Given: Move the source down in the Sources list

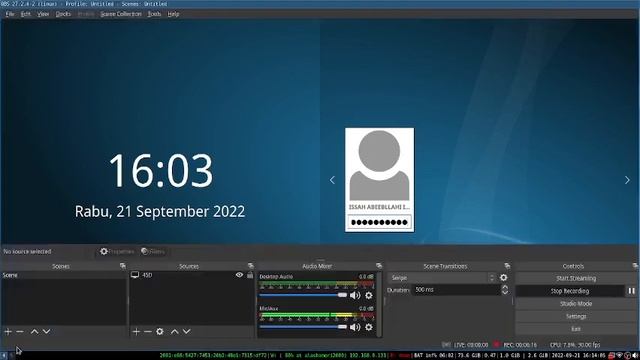Looking at the screenshot, I should (x=187, y=331).
